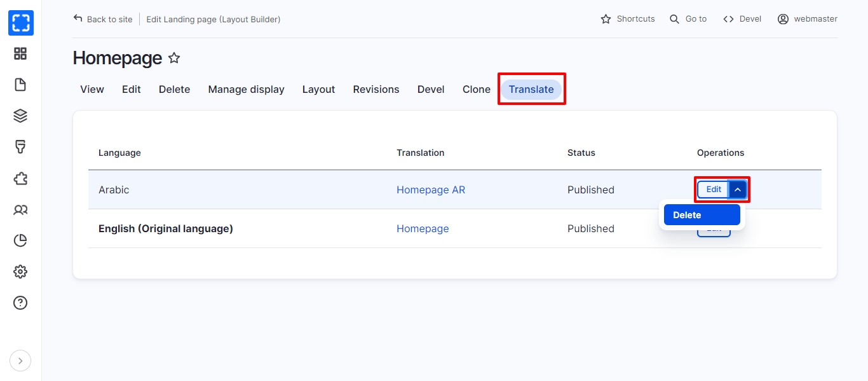Open the Appearance brush icon in sidebar

(20, 147)
